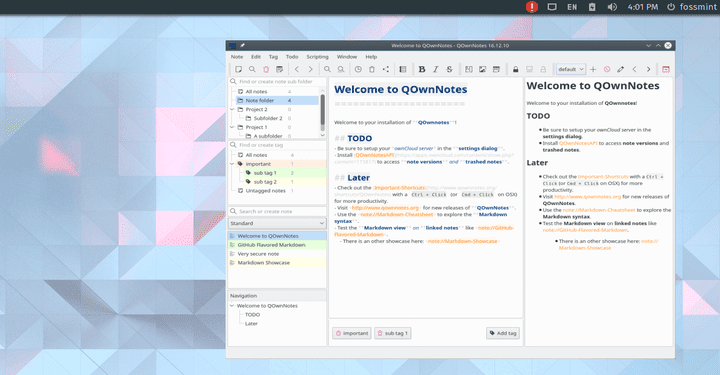Click the pink remove note trash icon
720x375 pixels.
266,69
